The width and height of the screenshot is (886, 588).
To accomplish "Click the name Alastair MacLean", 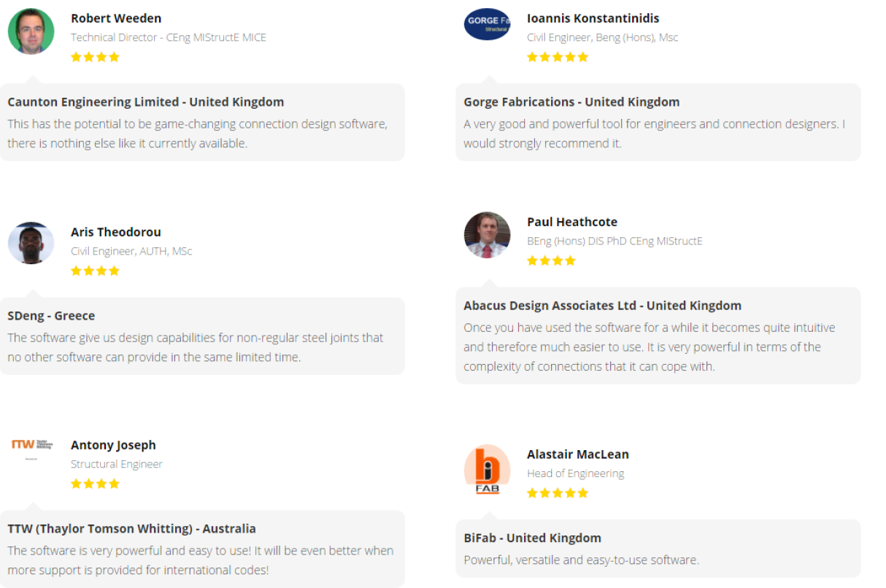I will point(577,454).
